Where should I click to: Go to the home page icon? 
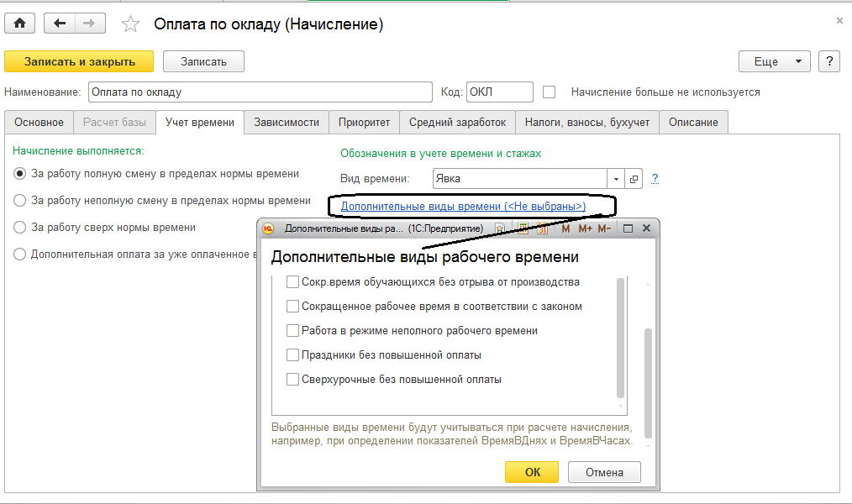[x=19, y=24]
